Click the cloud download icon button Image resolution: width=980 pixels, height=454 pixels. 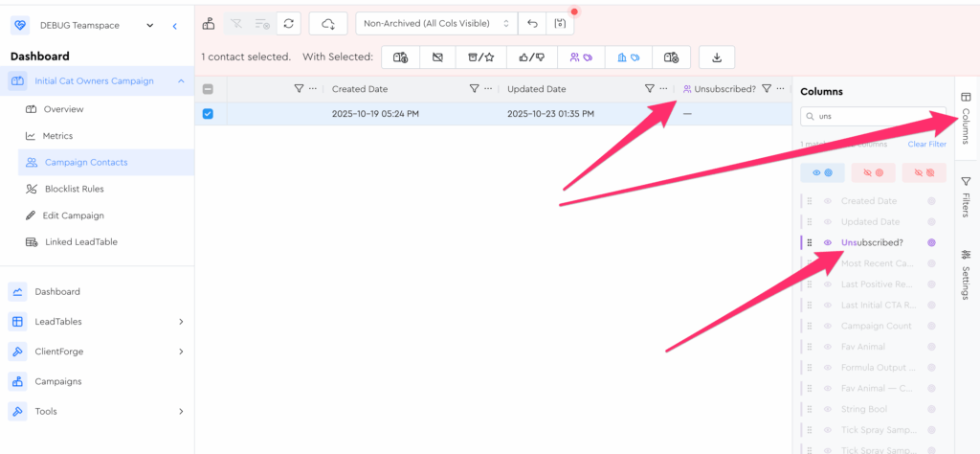(328, 23)
